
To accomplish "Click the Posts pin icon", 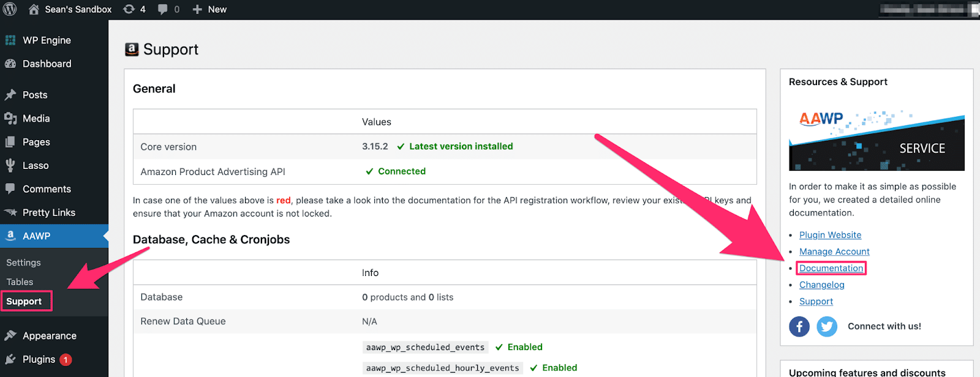I will coord(10,95).
